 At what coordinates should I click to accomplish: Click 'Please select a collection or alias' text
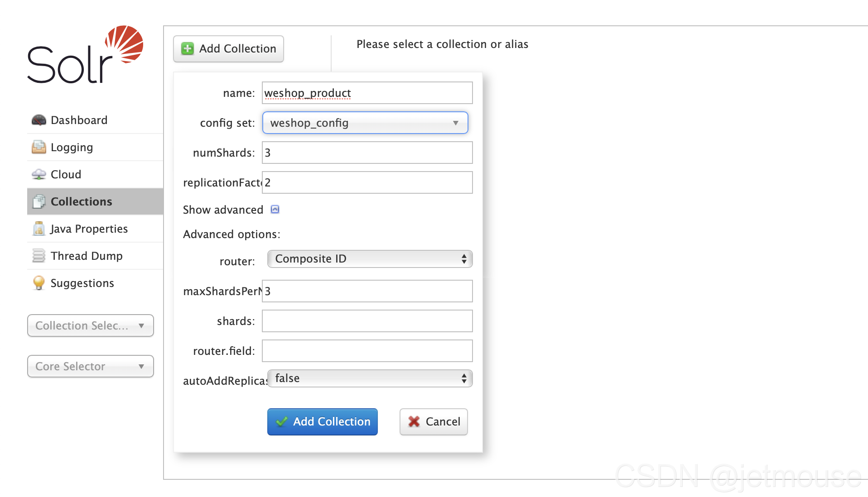(442, 44)
